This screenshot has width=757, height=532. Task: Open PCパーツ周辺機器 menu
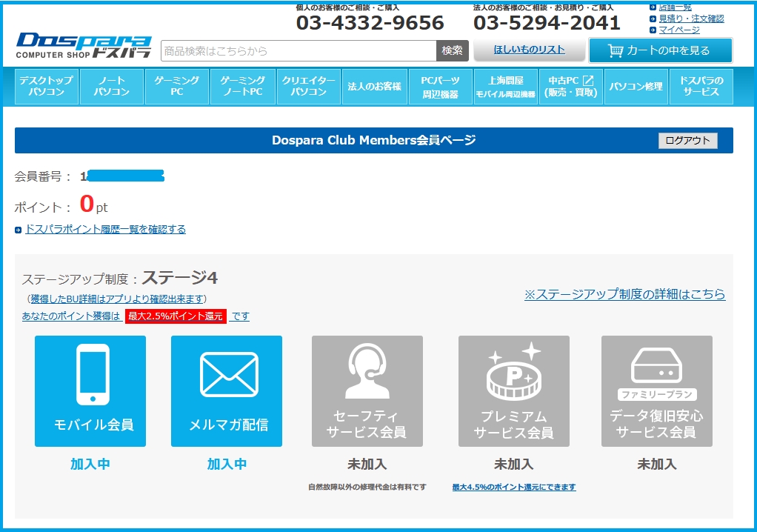pos(440,87)
